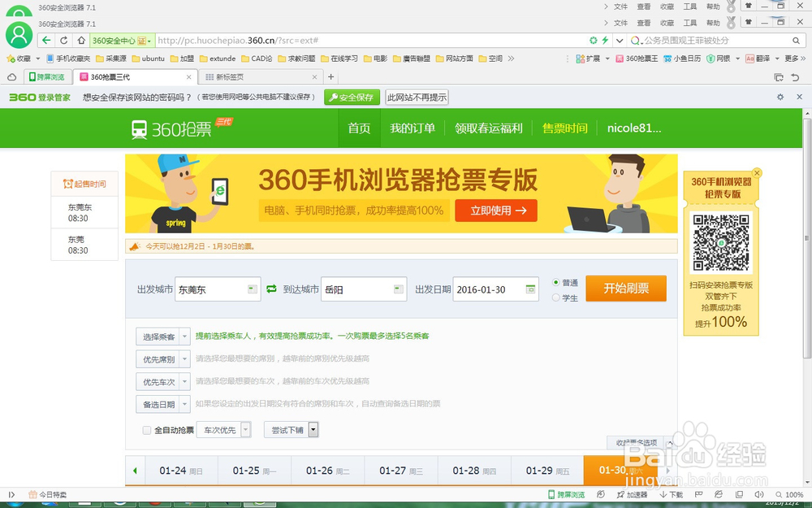Click the undo closed tab arrow icon
The height and width of the screenshot is (508, 812).
pyautogui.click(x=795, y=77)
